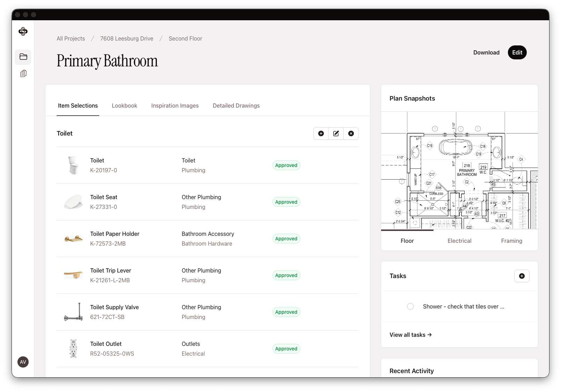The width and height of the screenshot is (561, 392).
Task: Click the Recent Activity heading
Action: (411, 371)
